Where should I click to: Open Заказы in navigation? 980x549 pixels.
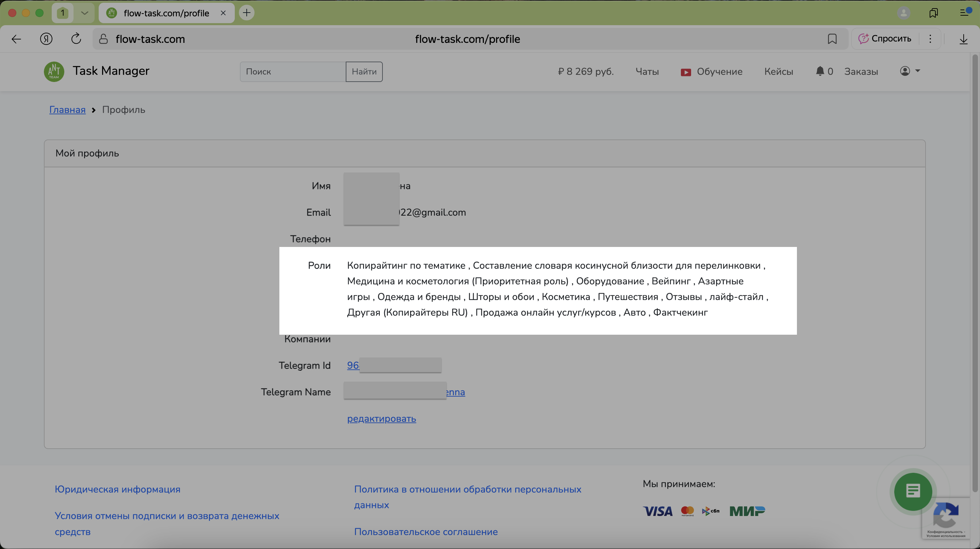(x=861, y=71)
